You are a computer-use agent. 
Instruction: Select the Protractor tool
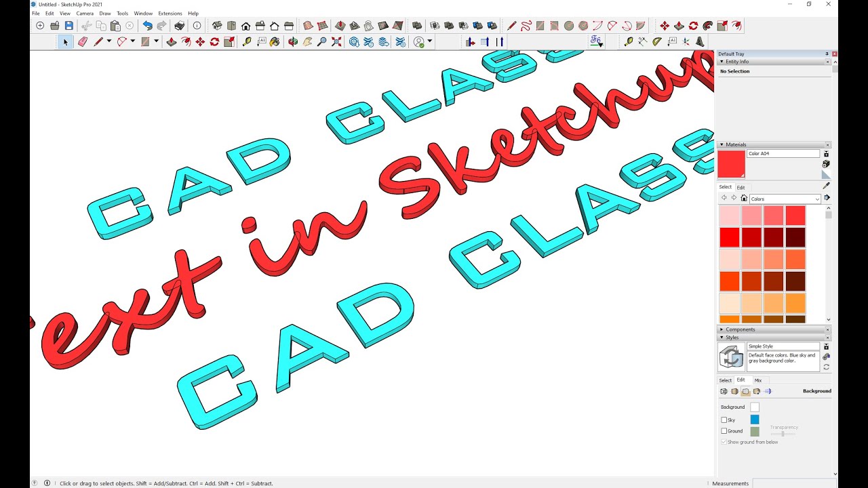[657, 41]
